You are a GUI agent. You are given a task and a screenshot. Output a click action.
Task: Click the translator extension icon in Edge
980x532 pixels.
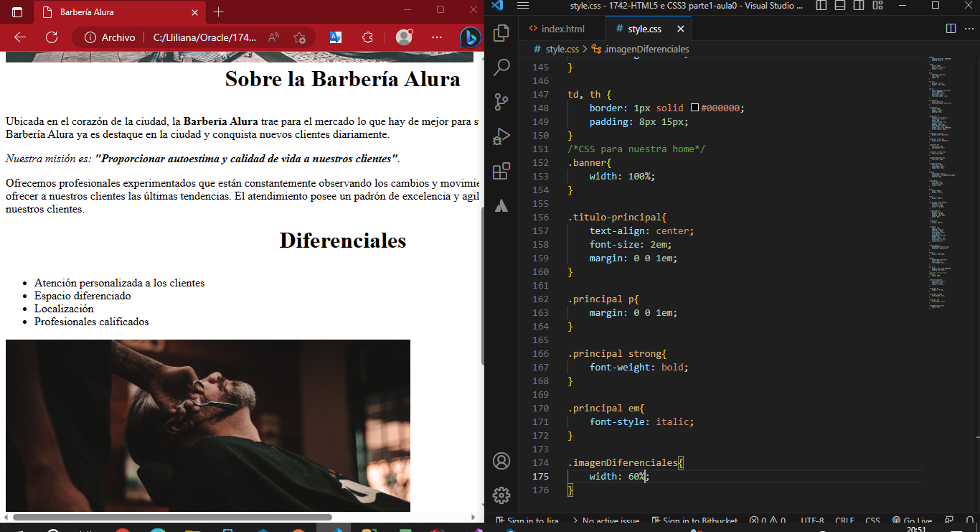[335, 37]
